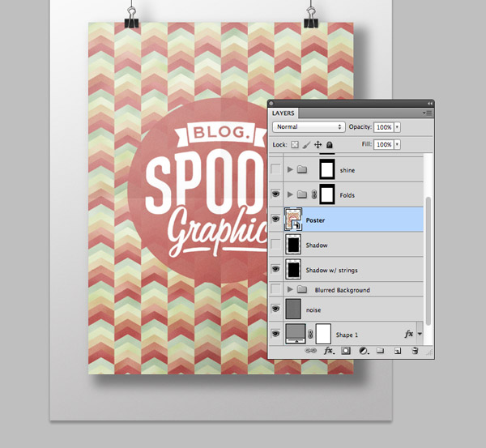The image size is (486, 448).
Task: Click the mask link chain icon on the Folds group
Action: [314, 194]
